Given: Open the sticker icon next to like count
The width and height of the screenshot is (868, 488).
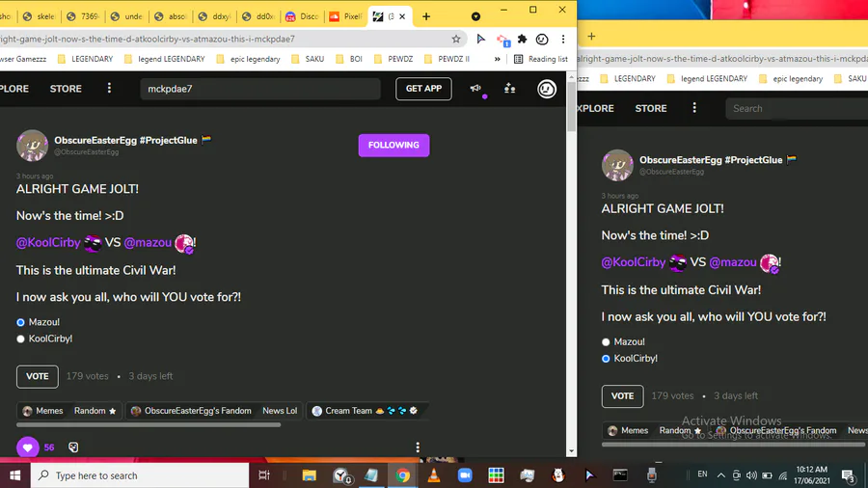Looking at the screenshot, I should 73,447.
